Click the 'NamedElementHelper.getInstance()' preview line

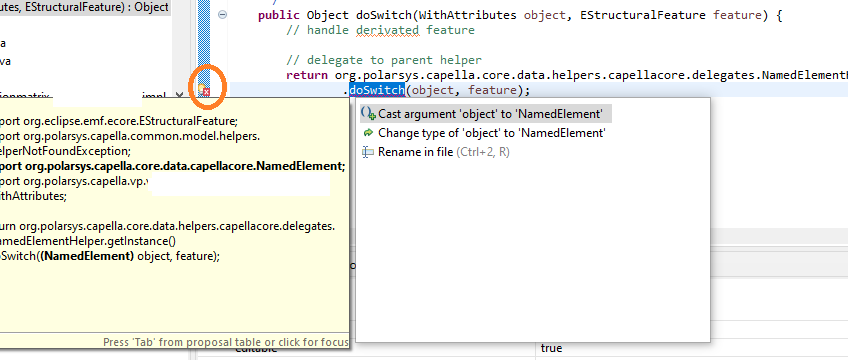[x=88, y=242]
